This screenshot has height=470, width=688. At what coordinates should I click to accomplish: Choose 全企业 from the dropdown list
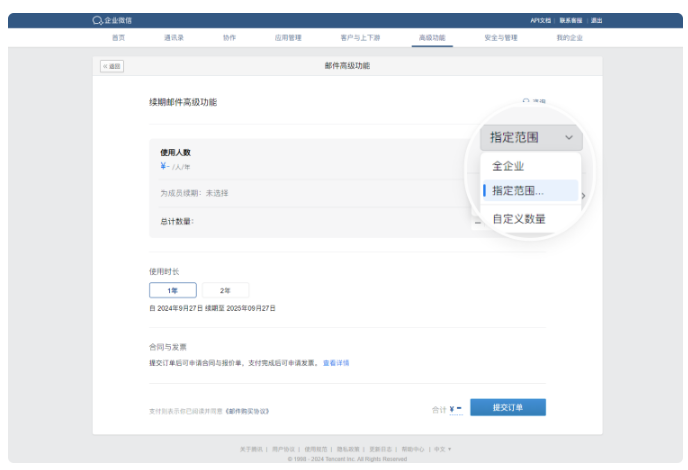pyautogui.click(x=508, y=166)
